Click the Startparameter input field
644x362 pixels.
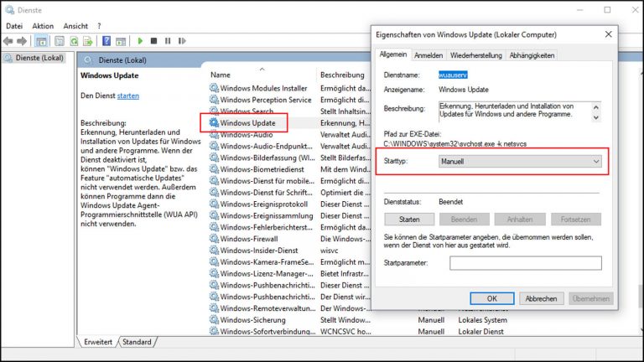click(525, 263)
